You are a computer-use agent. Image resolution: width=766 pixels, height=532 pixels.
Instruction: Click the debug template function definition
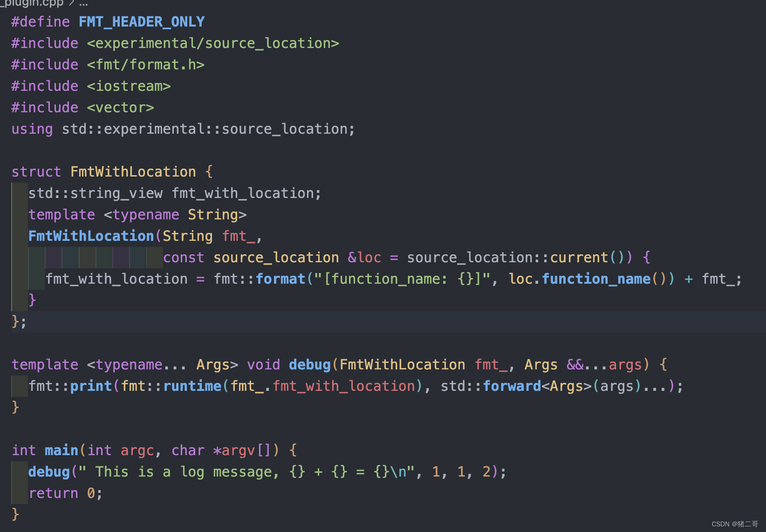click(x=309, y=364)
